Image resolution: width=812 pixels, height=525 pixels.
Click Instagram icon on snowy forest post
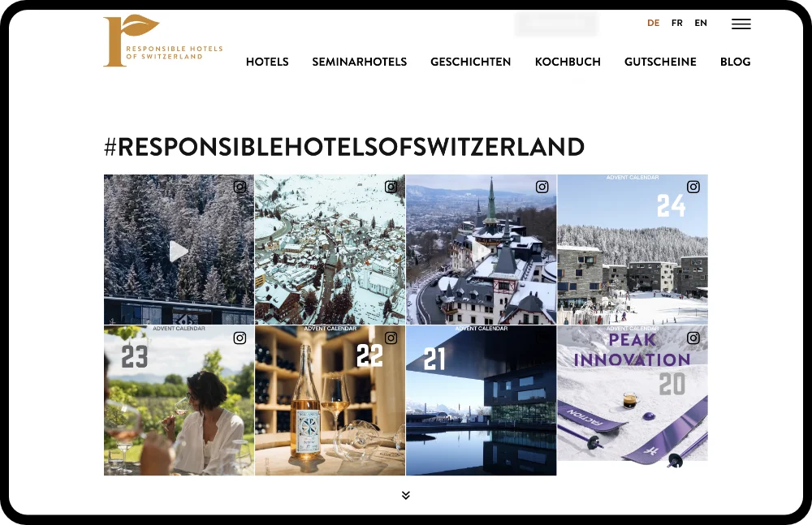240,187
